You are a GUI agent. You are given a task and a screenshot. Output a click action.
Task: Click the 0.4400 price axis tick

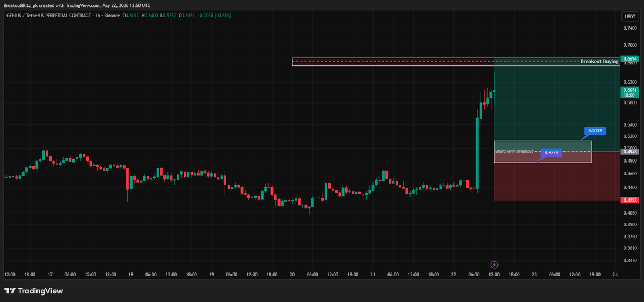(x=630, y=187)
